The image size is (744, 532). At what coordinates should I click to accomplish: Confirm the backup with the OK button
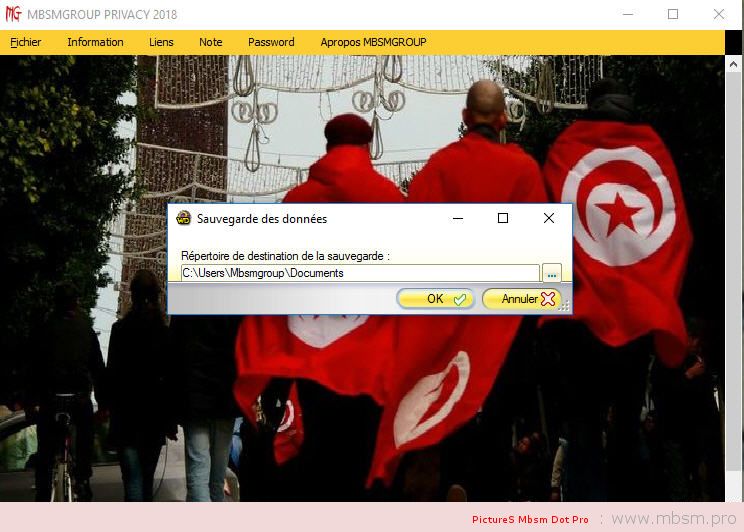(x=435, y=299)
